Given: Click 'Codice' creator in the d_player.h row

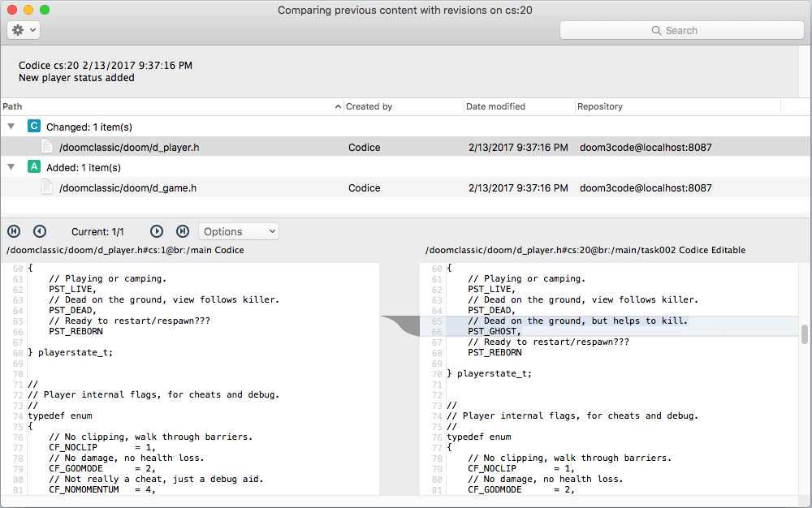Looking at the screenshot, I should click(364, 148).
